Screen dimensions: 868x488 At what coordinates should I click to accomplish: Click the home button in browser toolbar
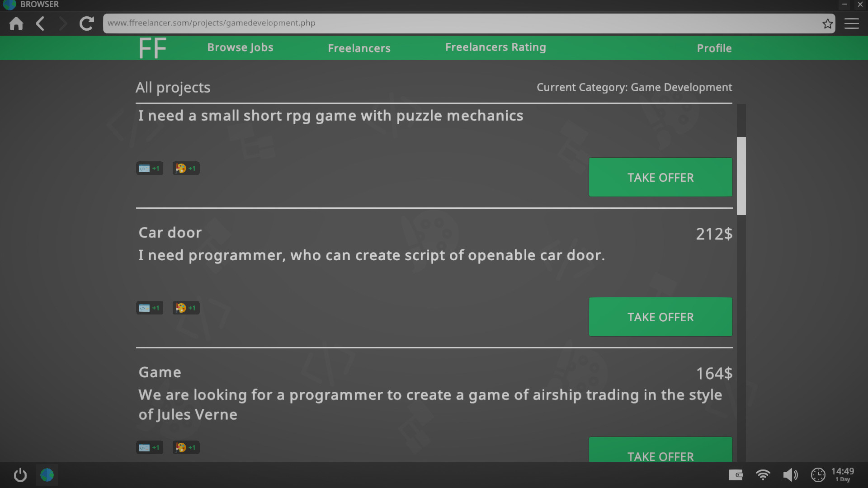[15, 23]
